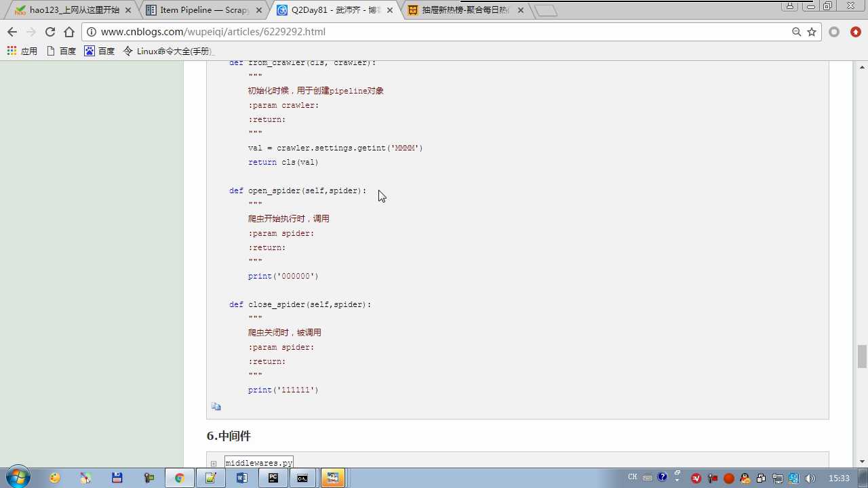Go back to the previous page

[x=12, y=32]
